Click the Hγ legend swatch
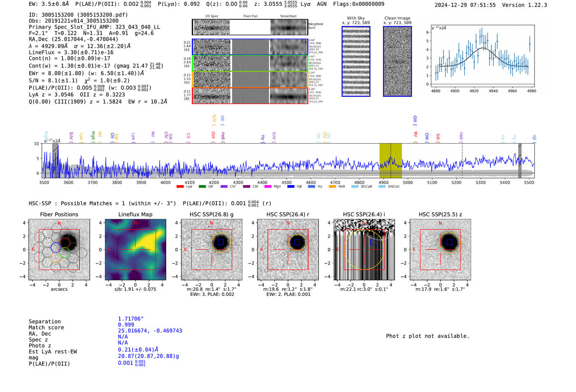This screenshot has width=576, height=392. 311,186
